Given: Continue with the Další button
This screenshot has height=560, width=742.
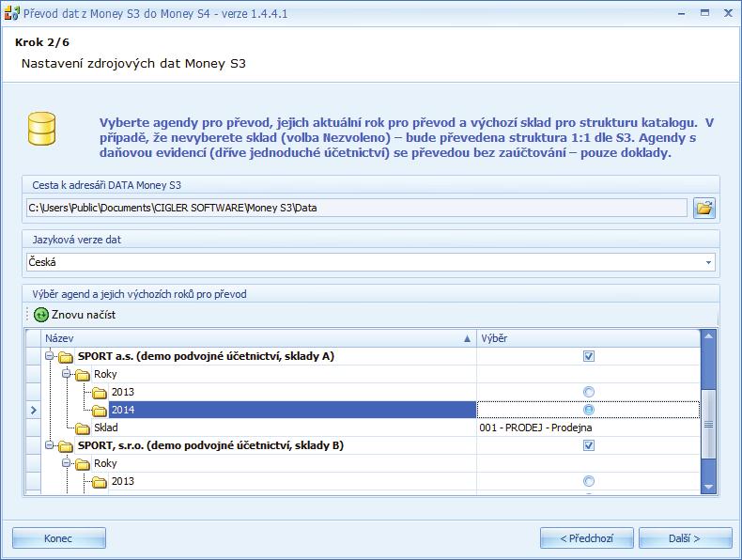Looking at the screenshot, I should 686,538.
